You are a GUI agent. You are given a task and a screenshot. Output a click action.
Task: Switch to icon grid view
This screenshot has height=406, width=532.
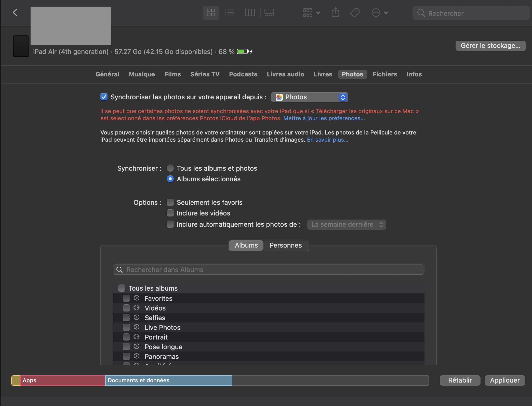click(x=211, y=12)
